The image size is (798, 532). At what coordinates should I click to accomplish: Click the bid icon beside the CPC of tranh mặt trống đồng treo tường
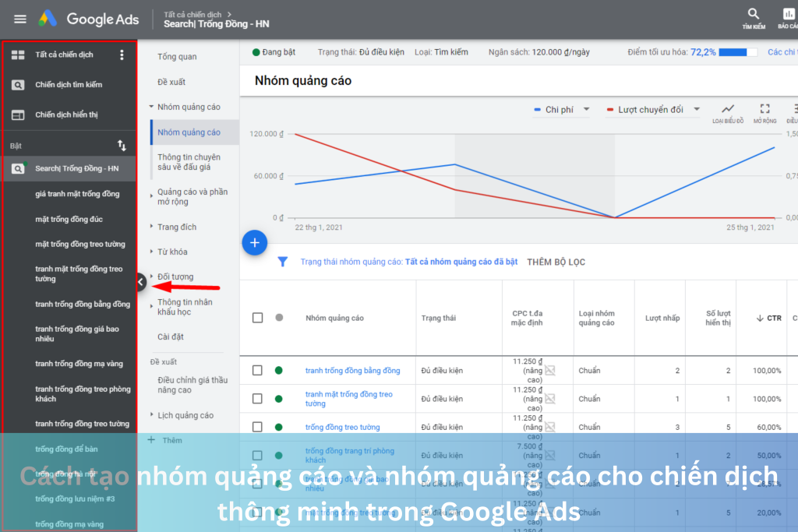(549, 399)
